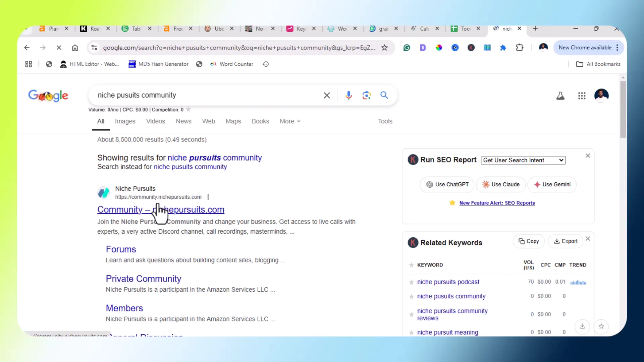Open the Private Community sitelink

(143, 279)
